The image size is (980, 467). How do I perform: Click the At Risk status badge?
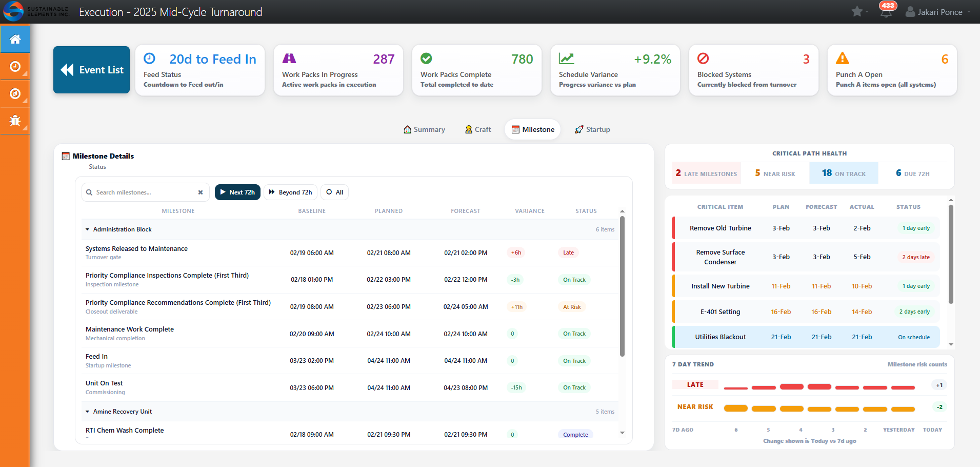[572, 307]
